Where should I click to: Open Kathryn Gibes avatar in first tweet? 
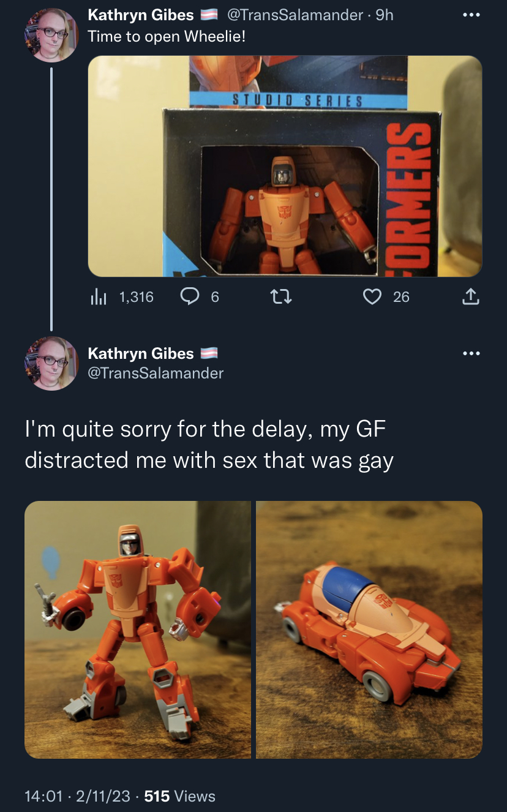(x=51, y=35)
